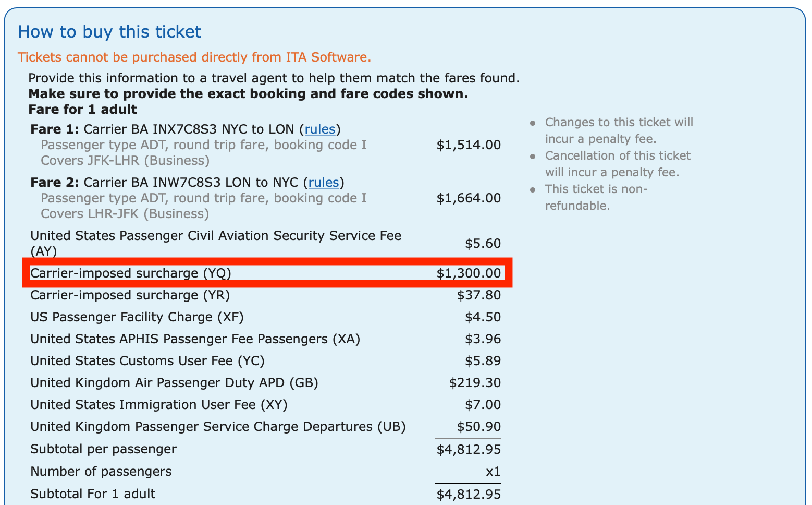
Task: Click the orange 'Tickets cannot be purchased' warning
Action: pos(194,57)
